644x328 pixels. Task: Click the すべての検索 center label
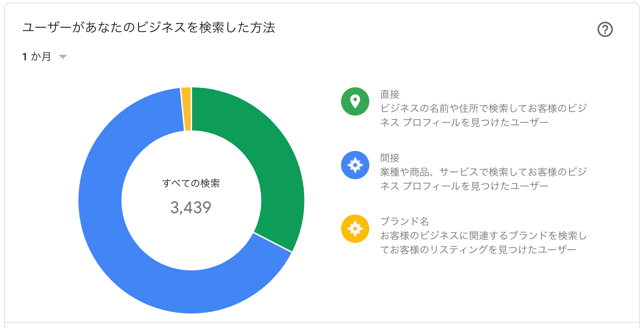click(x=191, y=183)
